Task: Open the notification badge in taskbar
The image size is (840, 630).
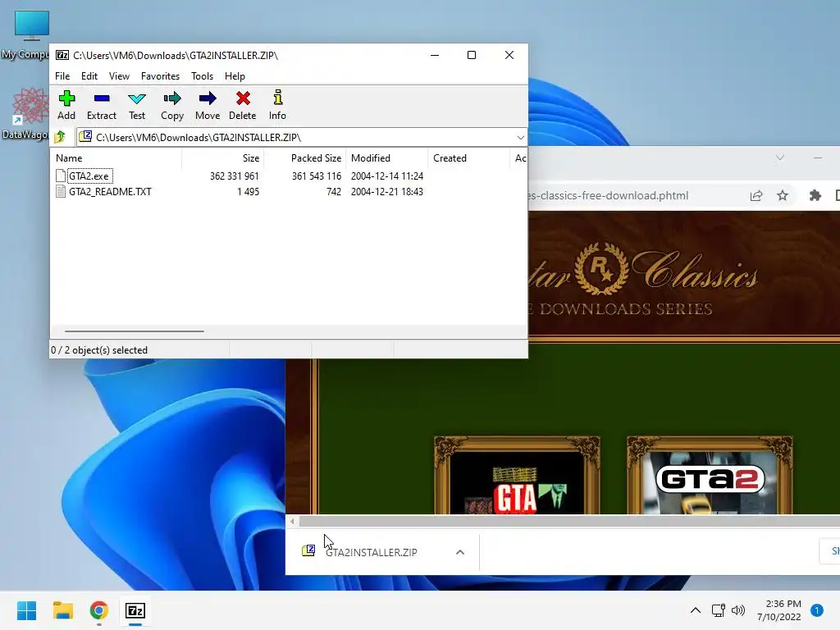Action: [817, 610]
